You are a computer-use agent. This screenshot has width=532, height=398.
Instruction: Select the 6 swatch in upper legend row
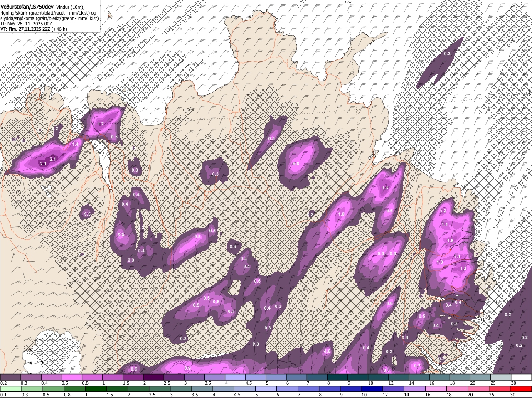pos(296,377)
